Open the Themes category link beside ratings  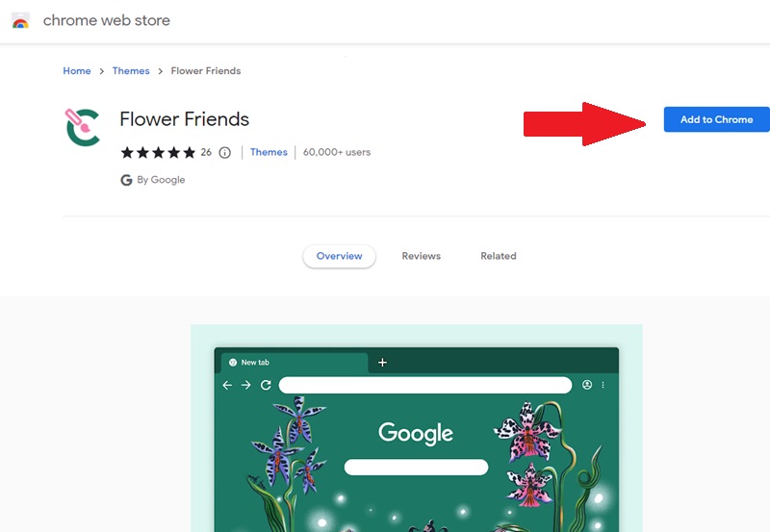(x=269, y=152)
